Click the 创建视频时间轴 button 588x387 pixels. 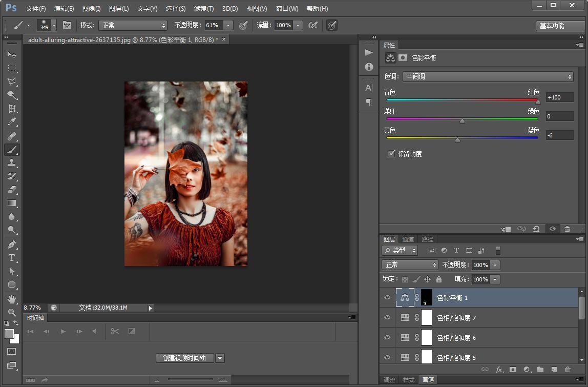[184, 358]
